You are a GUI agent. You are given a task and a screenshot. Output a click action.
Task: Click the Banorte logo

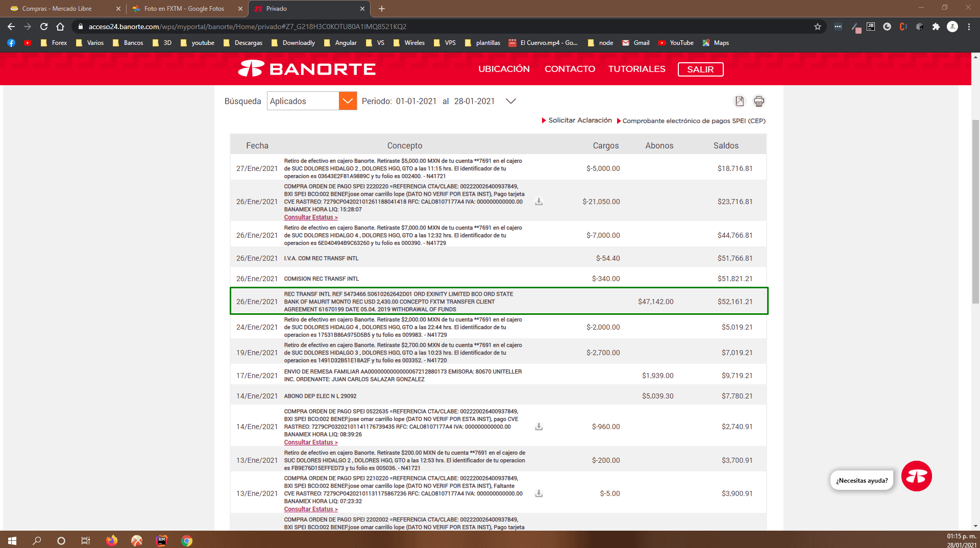(307, 69)
